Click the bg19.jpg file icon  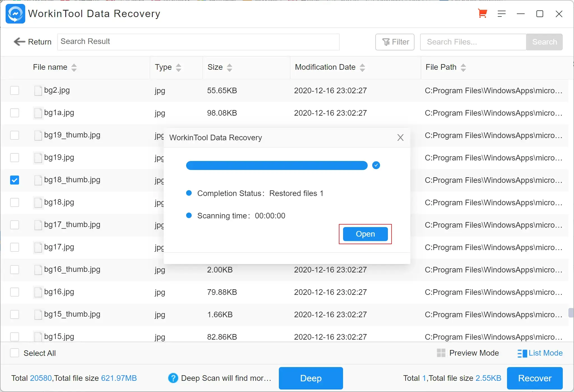(x=38, y=158)
